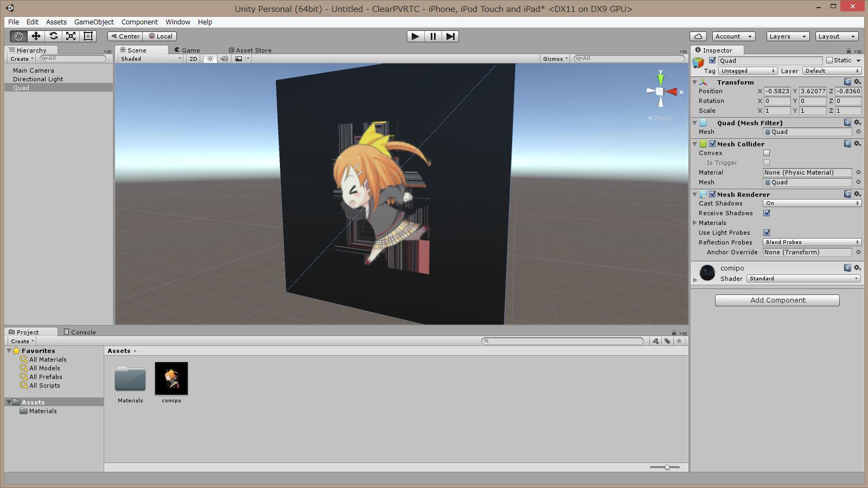Click search by type icon in Project
Screen dimensions: 868x488
click(656, 341)
